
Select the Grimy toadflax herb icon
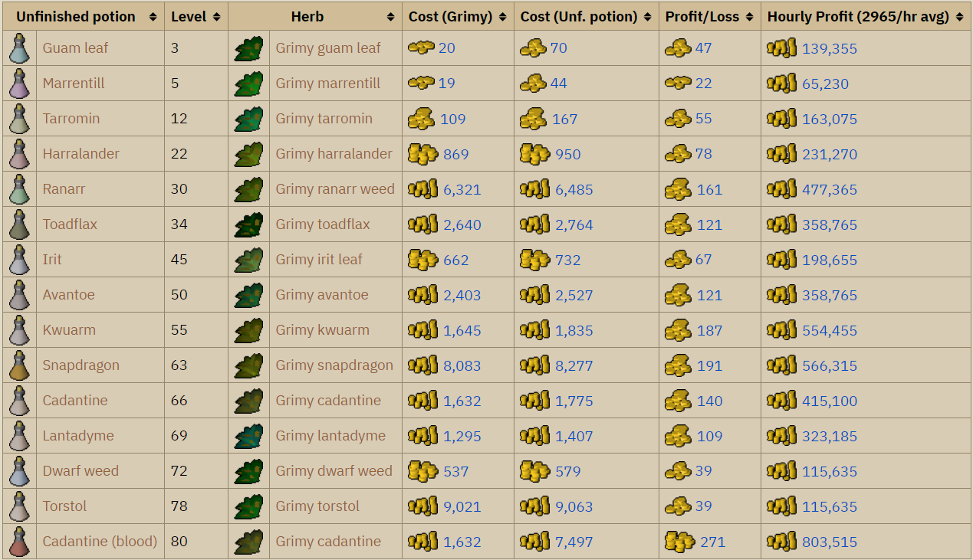(x=248, y=224)
